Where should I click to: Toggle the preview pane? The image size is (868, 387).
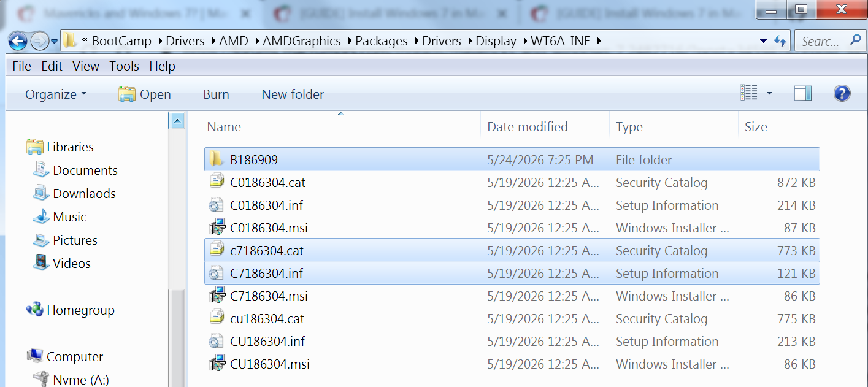[802, 93]
